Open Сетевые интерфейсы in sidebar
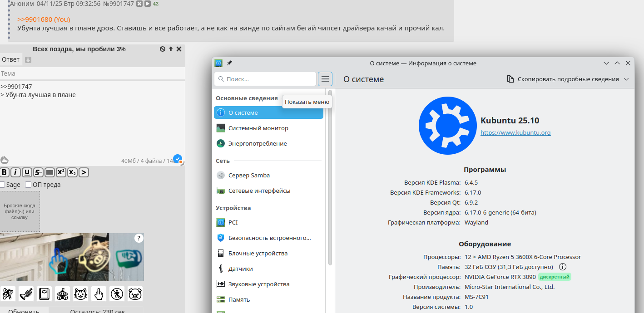644x313 pixels. [268, 191]
